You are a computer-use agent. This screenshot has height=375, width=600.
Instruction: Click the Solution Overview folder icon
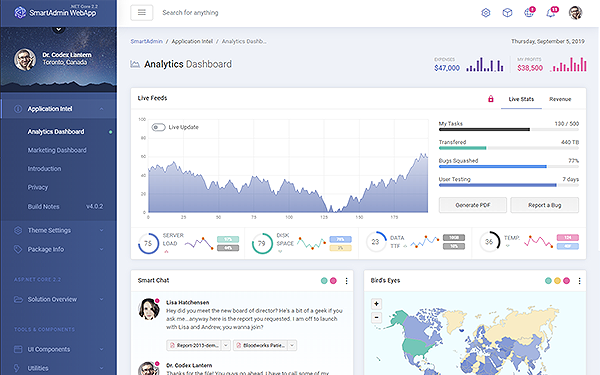18,299
